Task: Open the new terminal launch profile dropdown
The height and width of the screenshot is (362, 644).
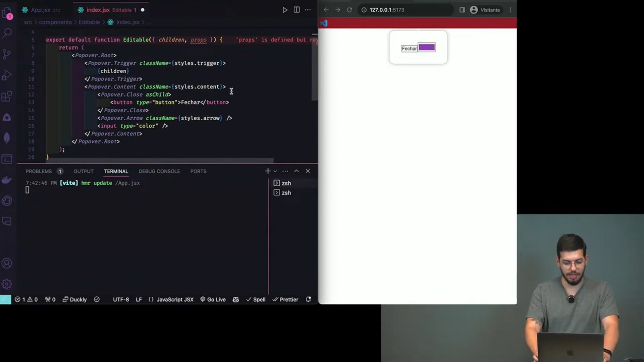Action: click(275, 171)
